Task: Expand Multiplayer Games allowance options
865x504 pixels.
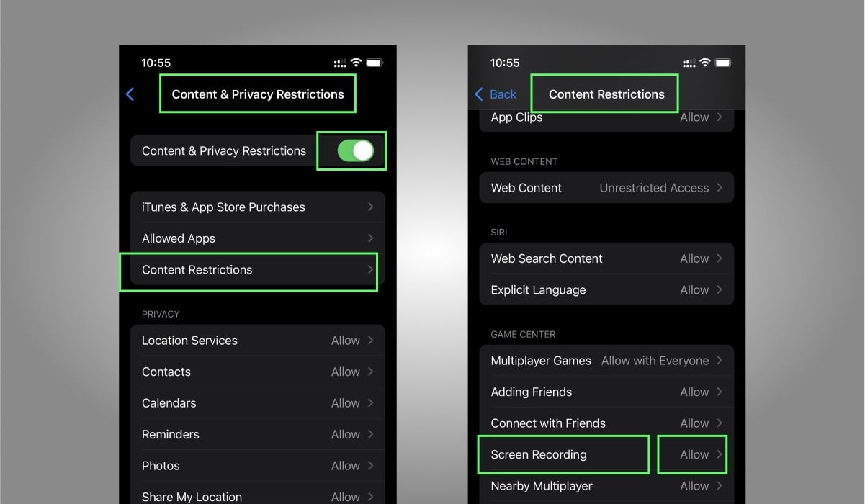Action: (606, 360)
